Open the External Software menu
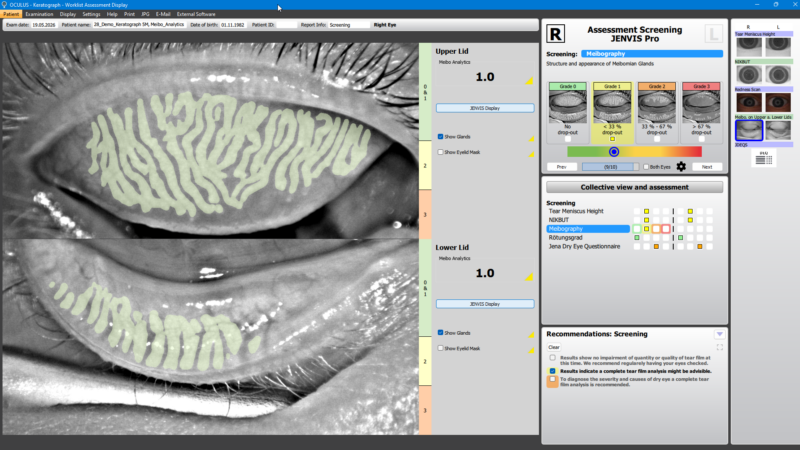Viewport: 800px width, 450px height. [x=196, y=14]
